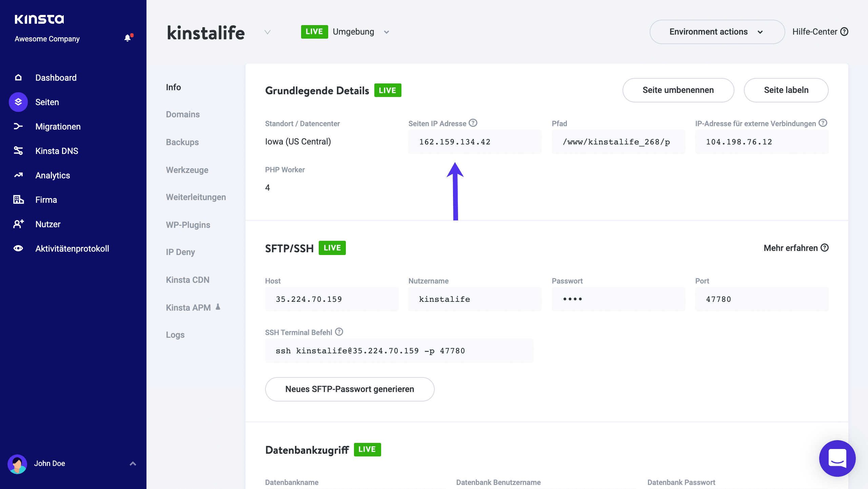
Task: Open the intercom chat bubble
Action: click(837, 458)
